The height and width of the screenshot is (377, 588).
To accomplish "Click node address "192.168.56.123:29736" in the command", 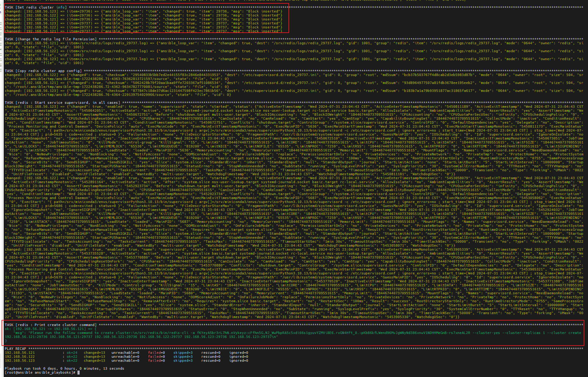I will 206,337.
